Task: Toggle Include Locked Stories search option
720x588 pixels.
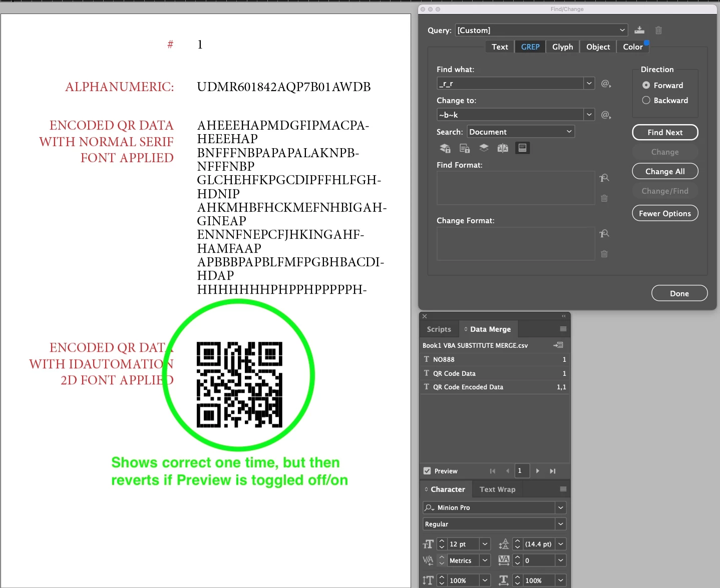Action: (x=465, y=148)
